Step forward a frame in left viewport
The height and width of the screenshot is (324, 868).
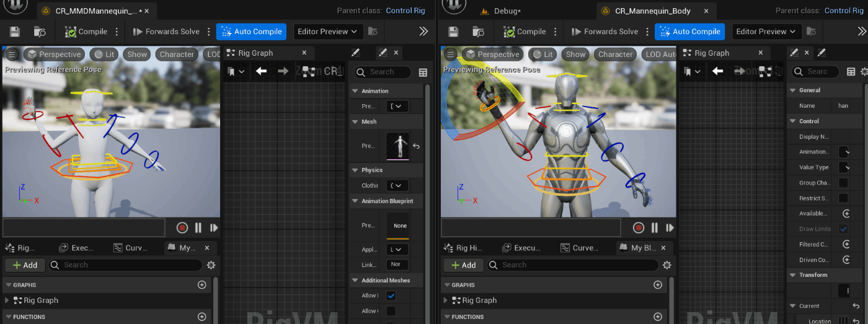coord(214,228)
